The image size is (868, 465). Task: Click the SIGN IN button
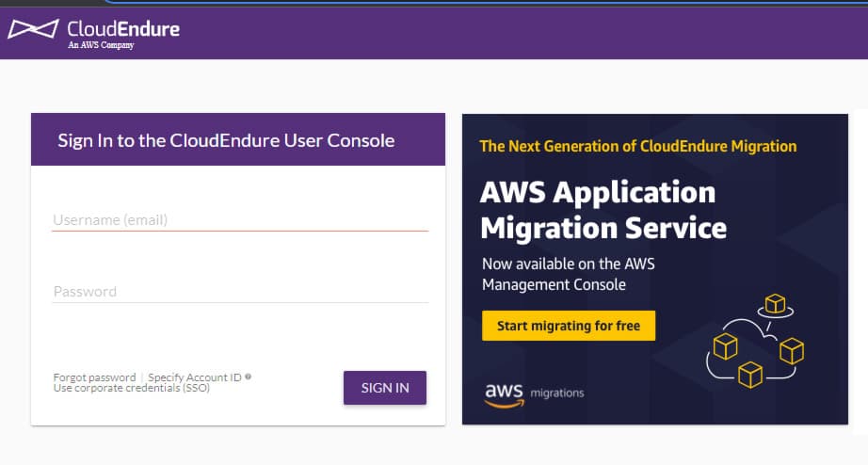(x=385, y=388)
